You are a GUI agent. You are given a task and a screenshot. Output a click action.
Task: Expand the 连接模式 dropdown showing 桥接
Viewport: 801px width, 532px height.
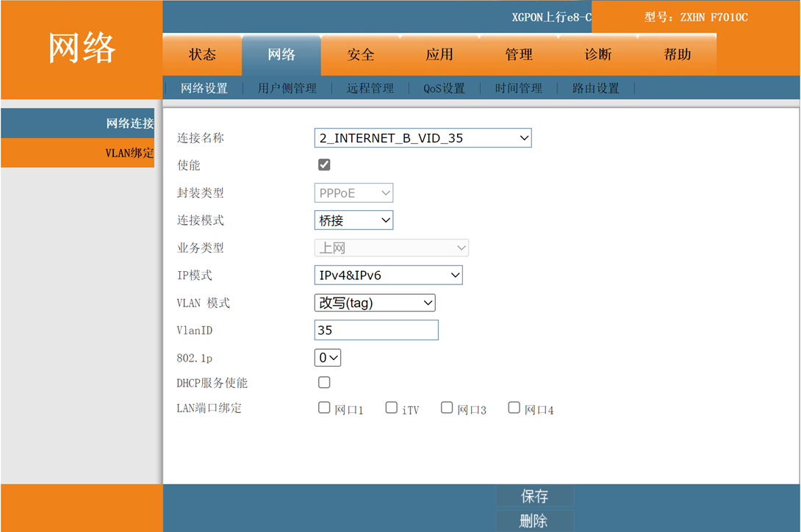click(353, 220)
